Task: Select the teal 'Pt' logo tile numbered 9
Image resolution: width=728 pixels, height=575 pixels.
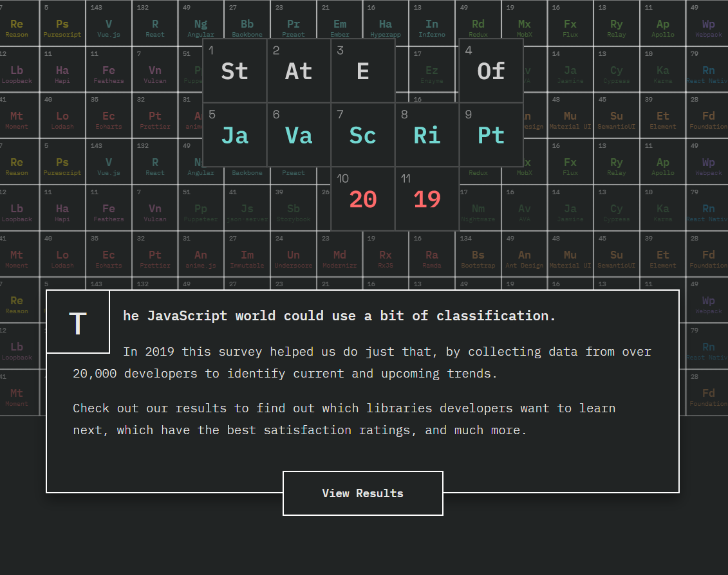Action: (x=491, y=134)
